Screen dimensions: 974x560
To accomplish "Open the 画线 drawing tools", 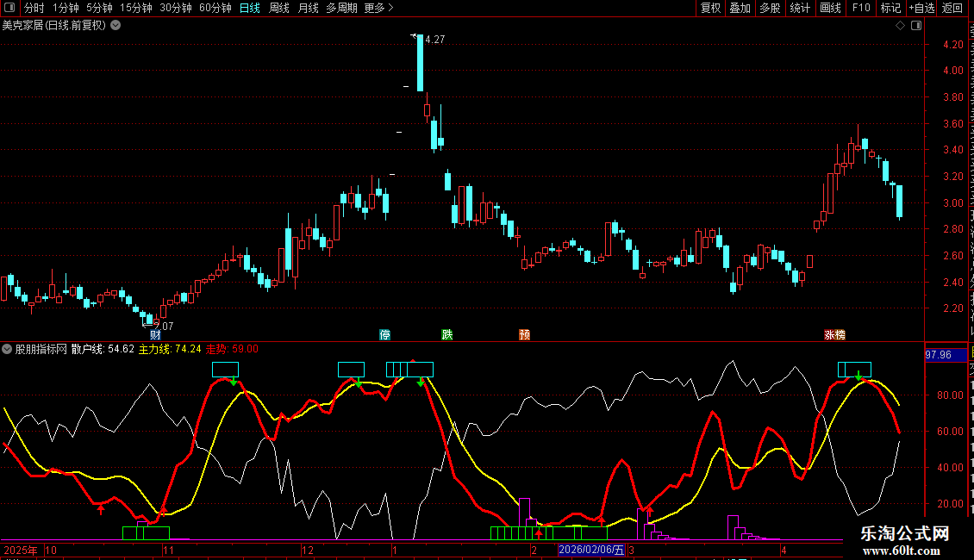I will (830, 8).
